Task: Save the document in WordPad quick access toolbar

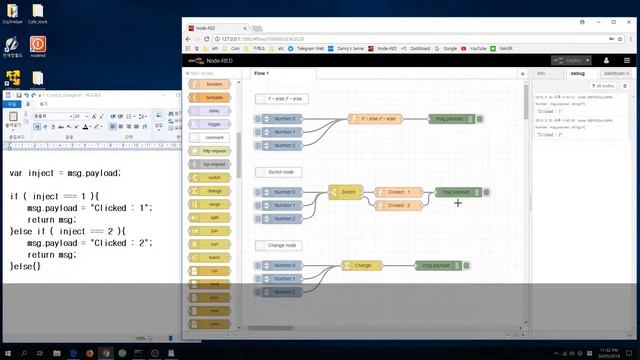Action: click(19, 95)
